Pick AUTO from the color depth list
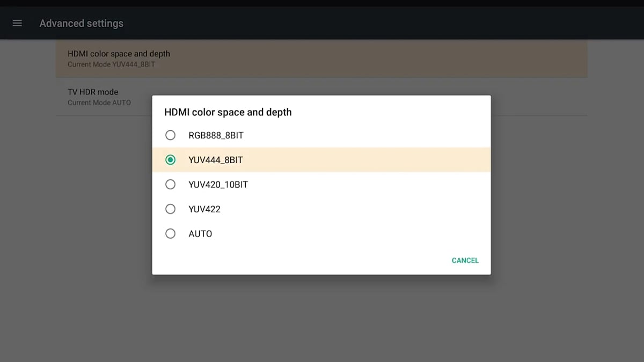 200,233
